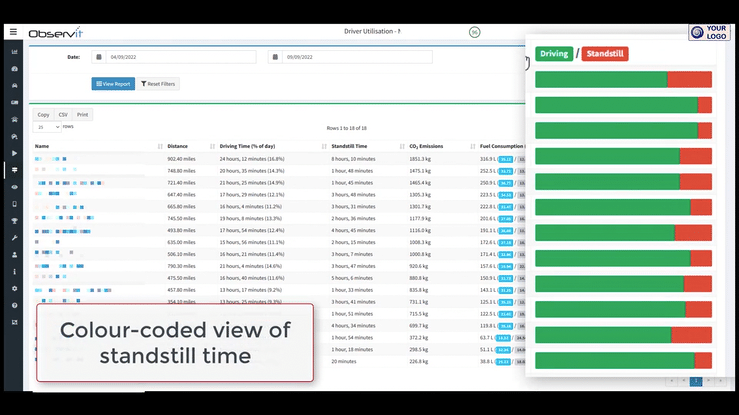Open the rows-per-page dropdown showing 25

pyautogui.click(x=47, y=127)
